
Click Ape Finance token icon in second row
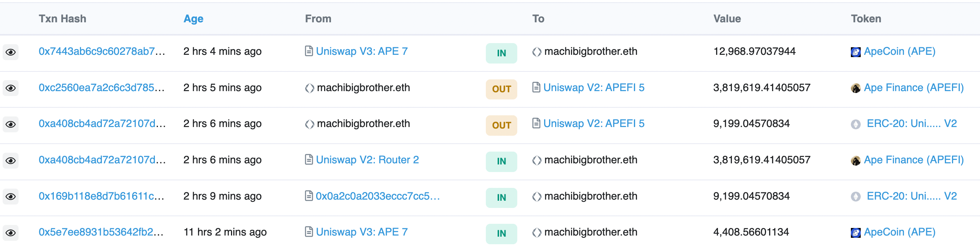(x=855, y=88)
